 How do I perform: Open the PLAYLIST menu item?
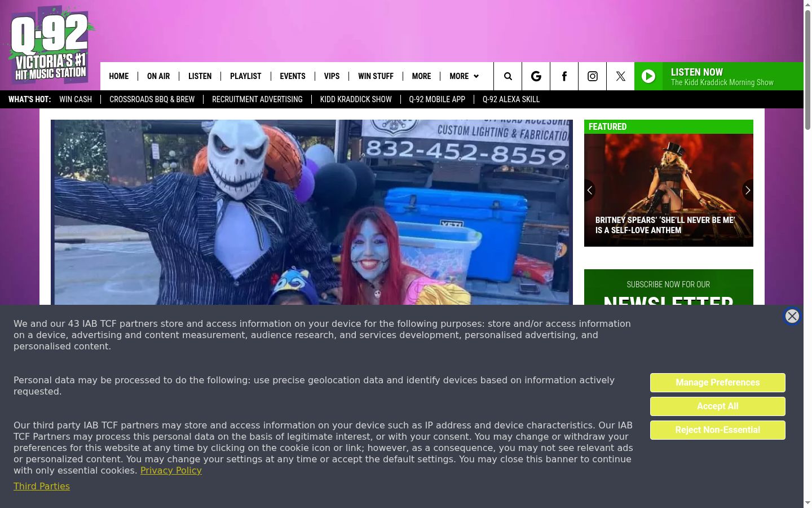(x=245, y=76)
